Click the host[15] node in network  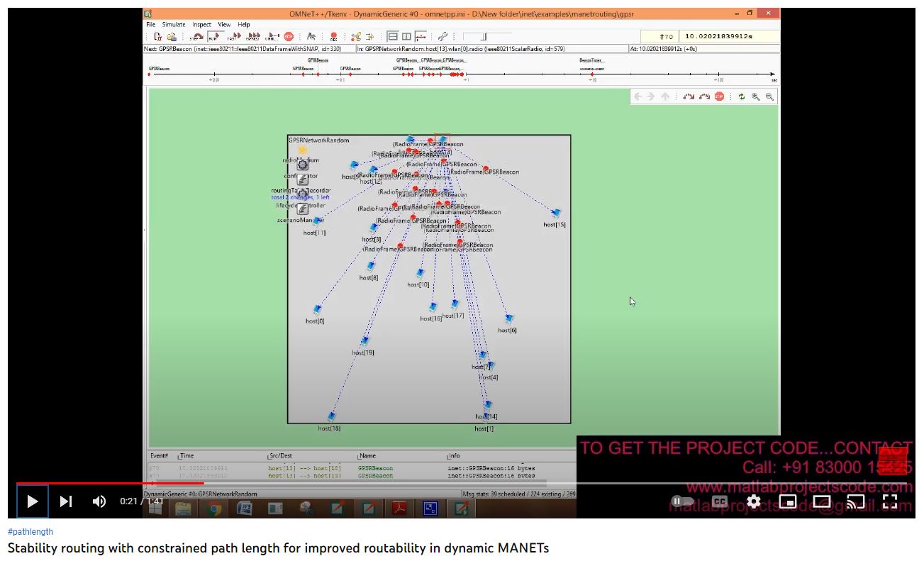tap(557, 213)
